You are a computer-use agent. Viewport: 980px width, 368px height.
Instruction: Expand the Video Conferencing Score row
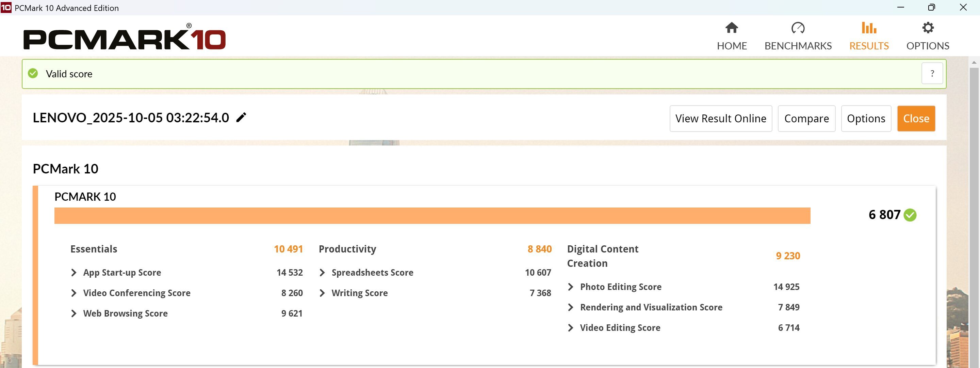[x=74, y=293]
